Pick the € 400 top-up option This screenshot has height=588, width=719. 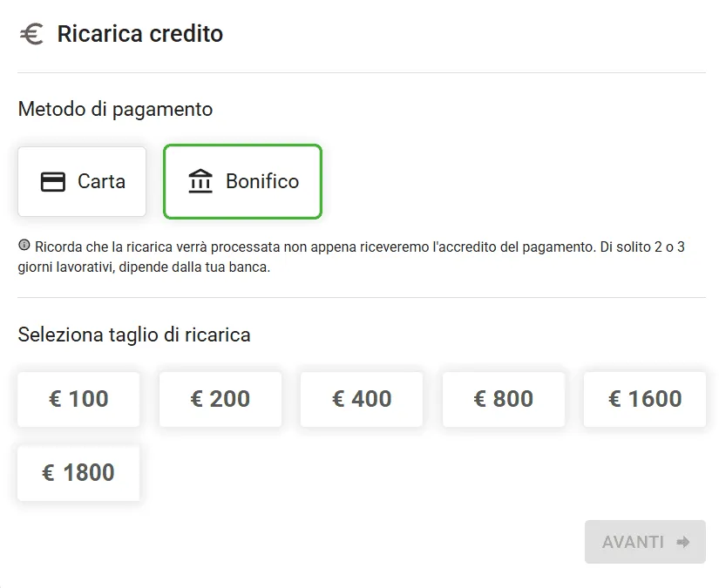[x=362, y=399]
